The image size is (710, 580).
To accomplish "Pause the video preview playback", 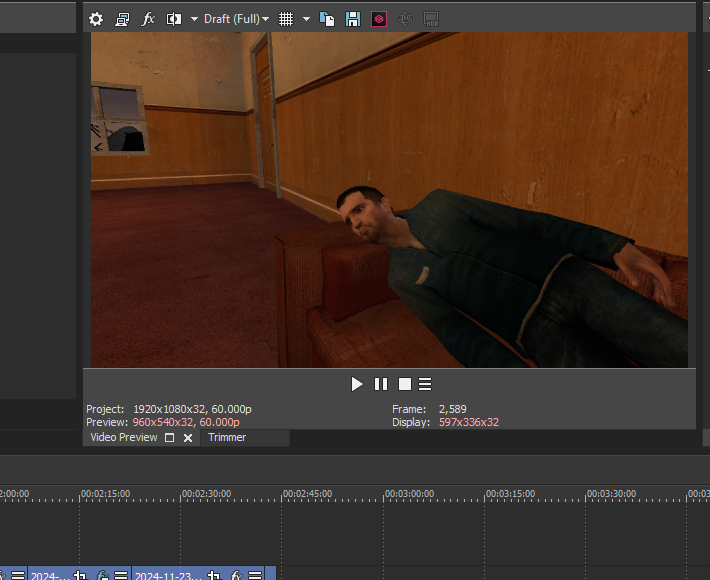I will click(x=381, y=384).
